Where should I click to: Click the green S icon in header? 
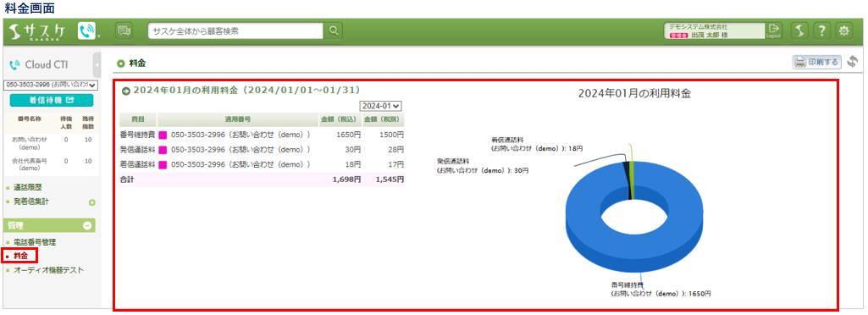click(799, 31)
